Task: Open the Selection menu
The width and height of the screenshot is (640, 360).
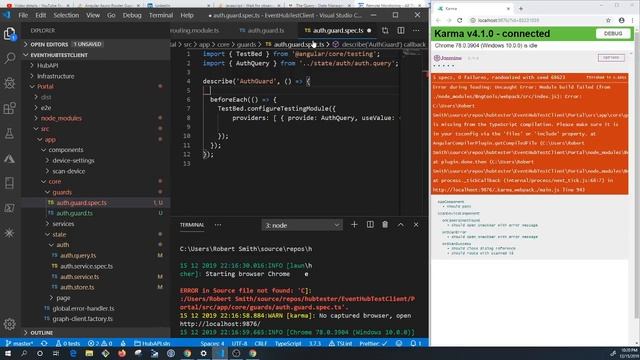Action: click(x=66, y=15)
